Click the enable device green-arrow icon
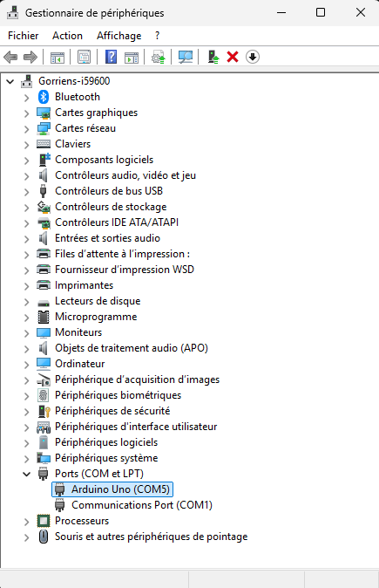Image resolution: width=379 pixels, height=588 pixels. pyautogui.click(x=213, y=57)
